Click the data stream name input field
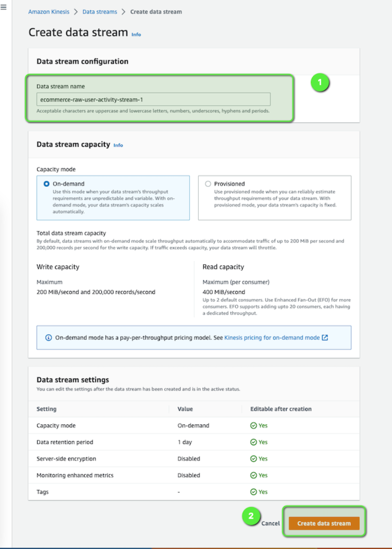 coord(154,99)
